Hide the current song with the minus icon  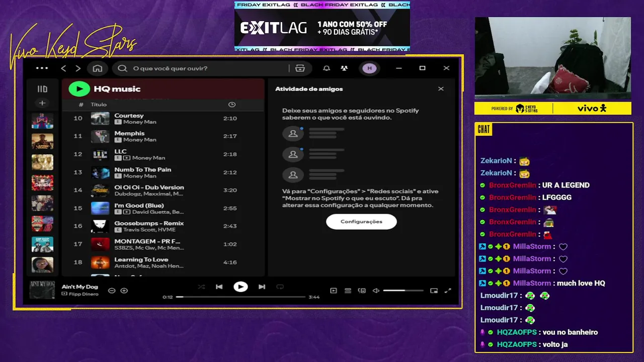[x=112, y=291]
